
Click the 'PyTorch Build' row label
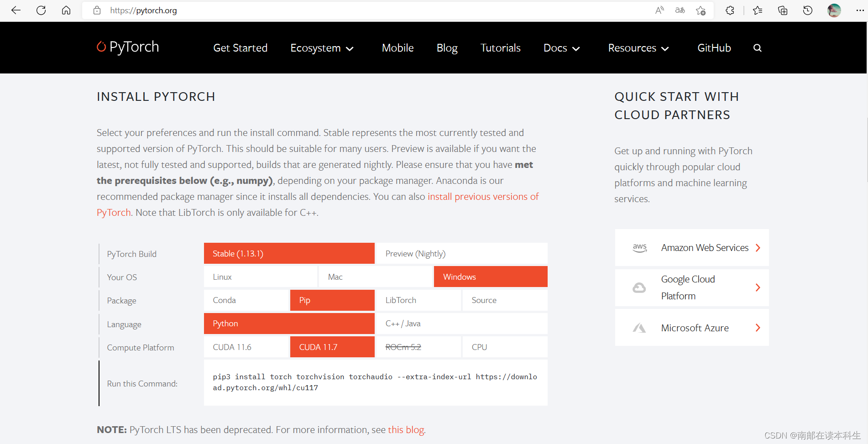[x=132, y=254]
